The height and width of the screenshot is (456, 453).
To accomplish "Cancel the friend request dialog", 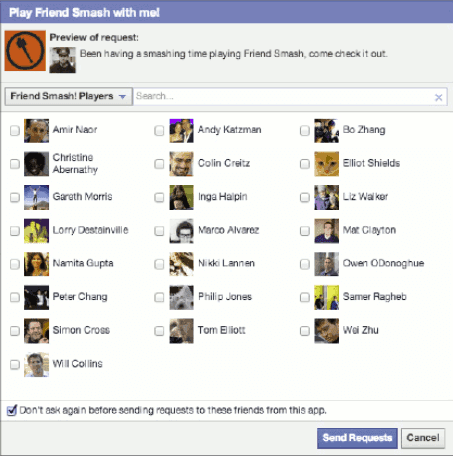I will 423,438.
